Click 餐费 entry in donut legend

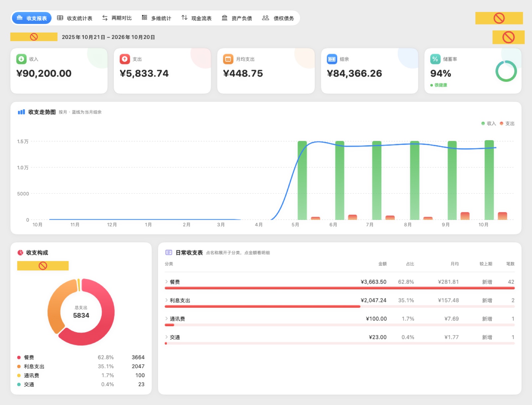point(81,357)
